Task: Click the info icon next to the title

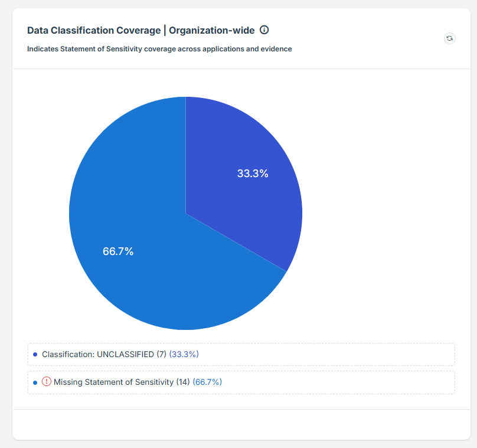Action: [x=264, y=30]
